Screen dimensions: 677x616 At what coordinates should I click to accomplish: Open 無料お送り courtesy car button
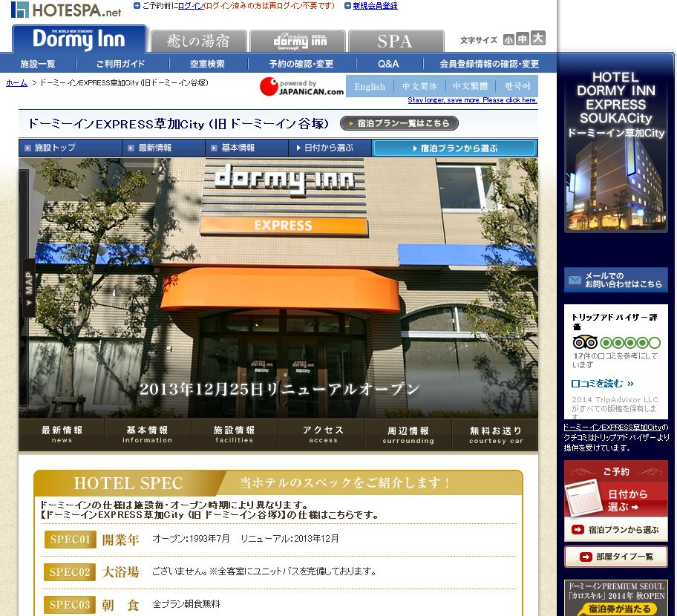pyautogui.click(x=496, y=435)
